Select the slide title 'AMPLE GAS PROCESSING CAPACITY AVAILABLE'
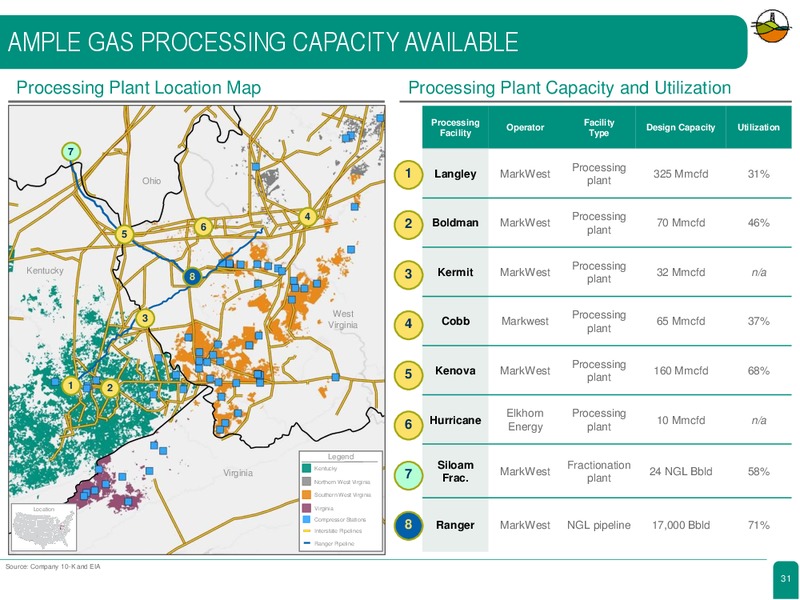The width and height of the screenshot is (800, 600). (x=263, y=42)
